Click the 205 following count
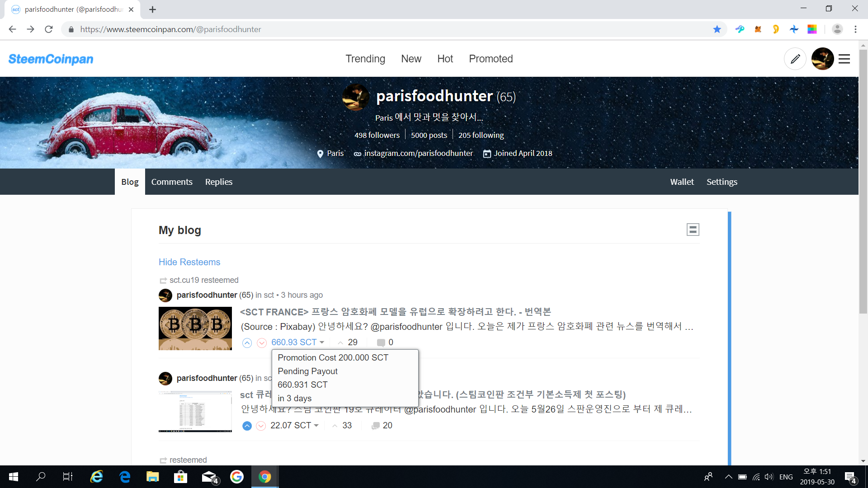 coord(481,135)
